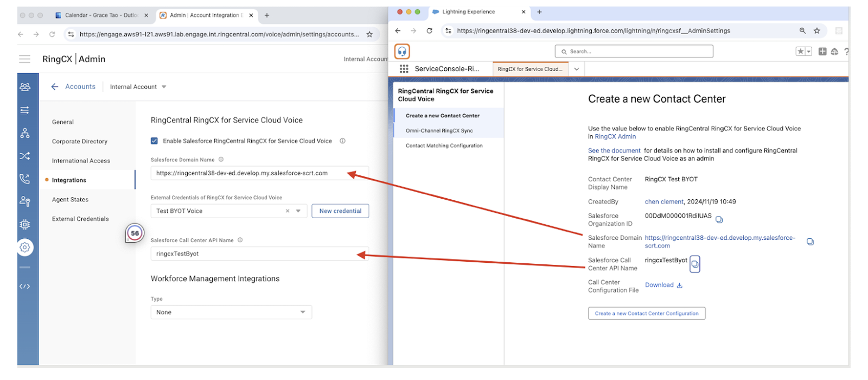Click the New credential button
This screenshot has height=380, width=868.
click(340, 211)
